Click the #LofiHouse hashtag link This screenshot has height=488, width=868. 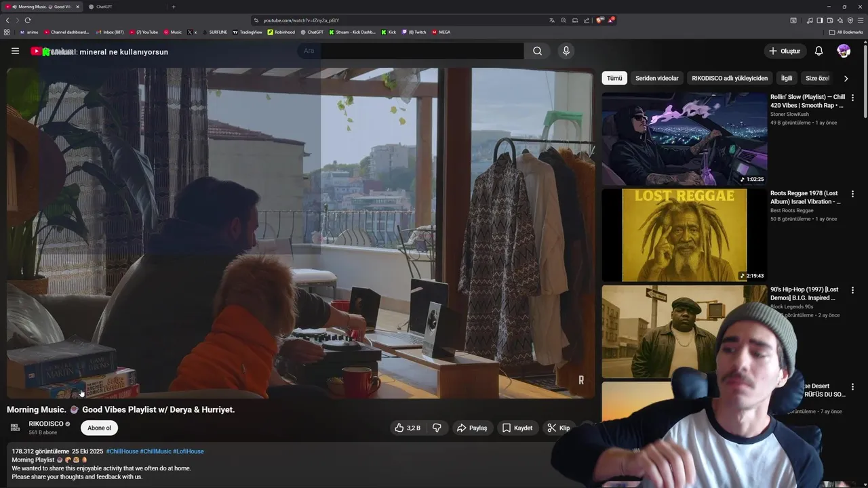click(189, 451)
